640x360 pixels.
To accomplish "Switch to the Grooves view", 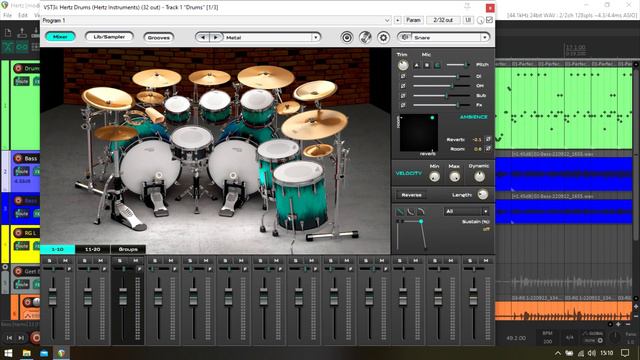I will pos(159,38).
